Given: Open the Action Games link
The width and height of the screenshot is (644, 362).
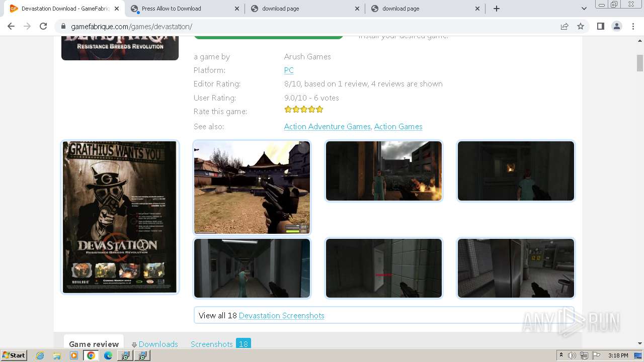Looking at the screenshot, I should (x=398, y=127).
